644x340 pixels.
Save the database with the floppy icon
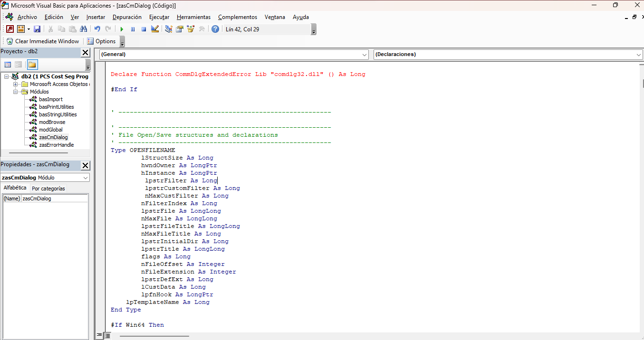tap(37, 29)
